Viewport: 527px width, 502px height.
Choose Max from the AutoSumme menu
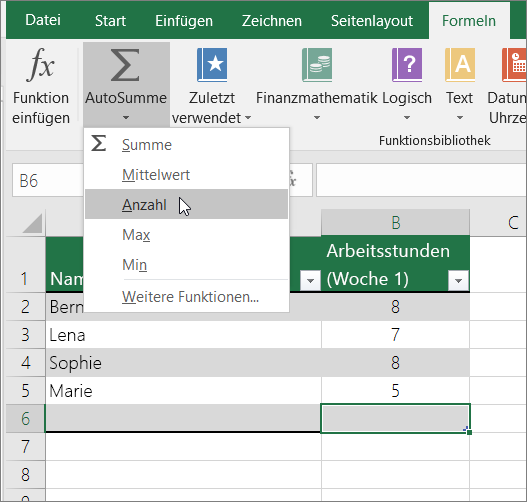pyautogui.click(x=186, y=235)
